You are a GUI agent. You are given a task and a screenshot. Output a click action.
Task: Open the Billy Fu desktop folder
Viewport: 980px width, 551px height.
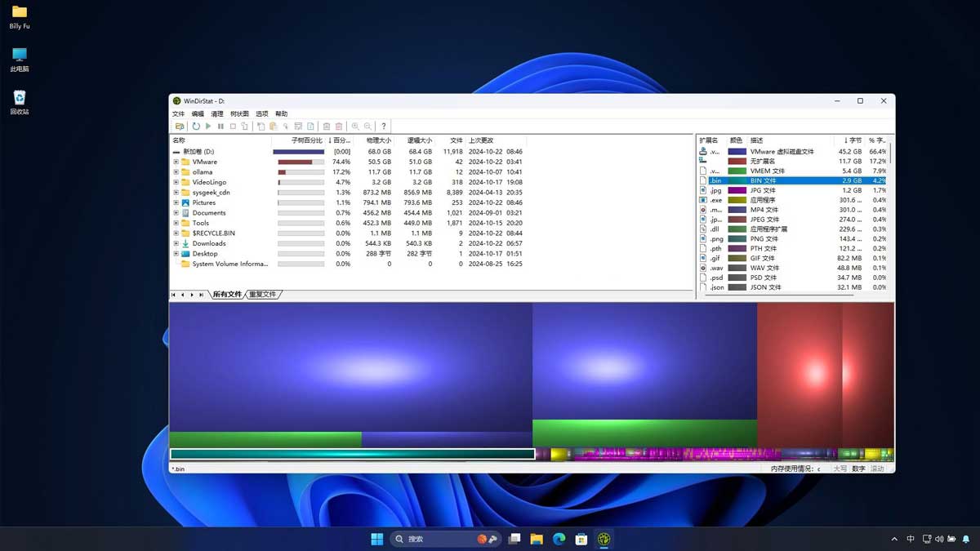tap(20, 17)
